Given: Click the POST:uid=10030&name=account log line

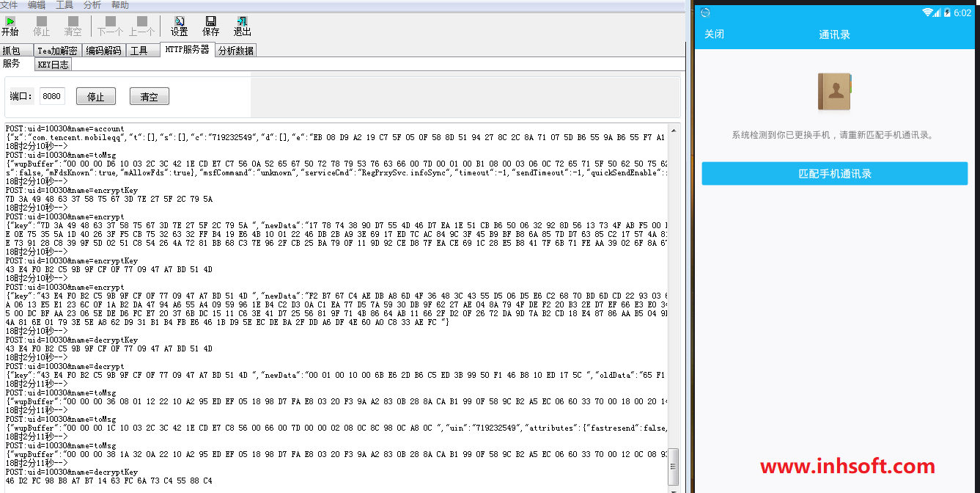Looking at the screenshot, I should [65, 128].
